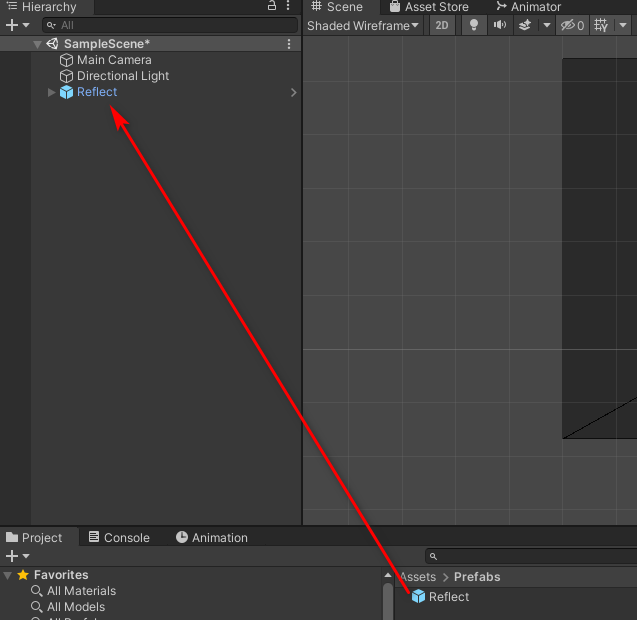Open SampleScene's three-dot options menu
Image resolution: width=637 pixels, height=620 pixels.
289,44
